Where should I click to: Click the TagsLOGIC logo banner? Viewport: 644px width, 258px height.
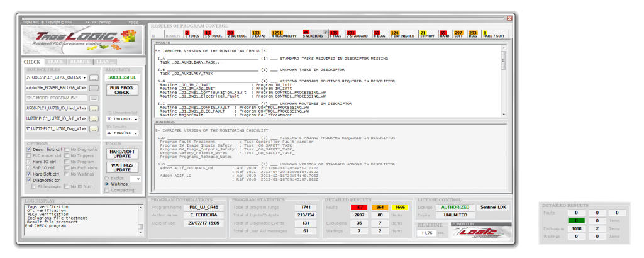click(82, 40)
